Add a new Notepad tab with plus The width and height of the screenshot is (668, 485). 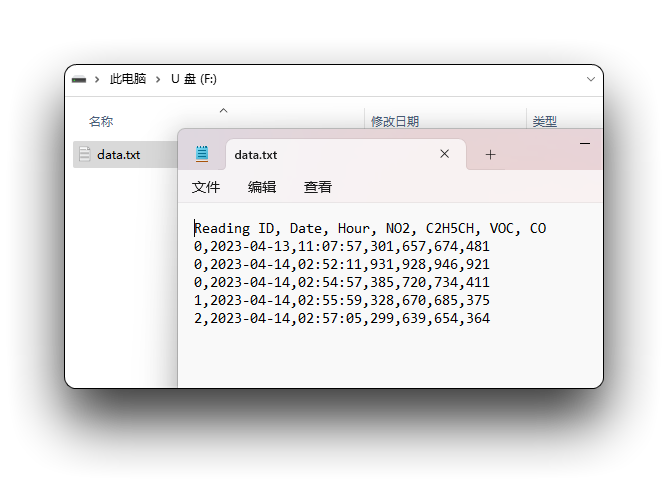tap(490, 154)
